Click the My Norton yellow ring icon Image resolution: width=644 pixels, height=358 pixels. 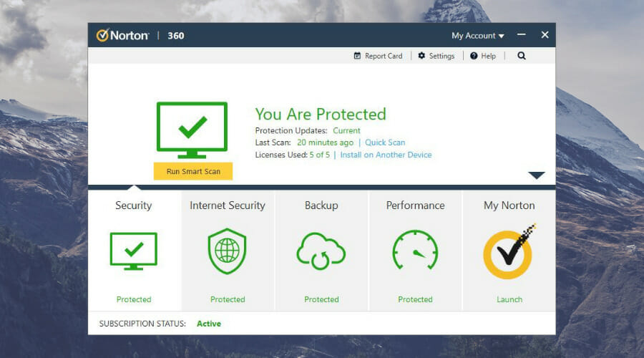tap(508, 254)
